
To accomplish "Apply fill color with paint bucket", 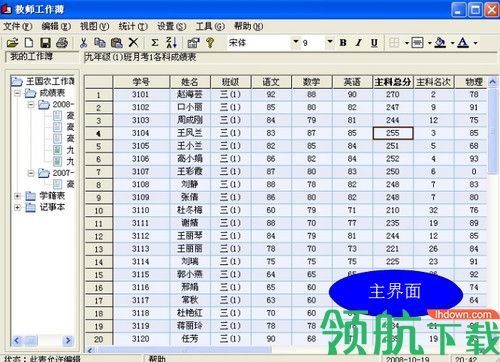I will click(440, 43).
